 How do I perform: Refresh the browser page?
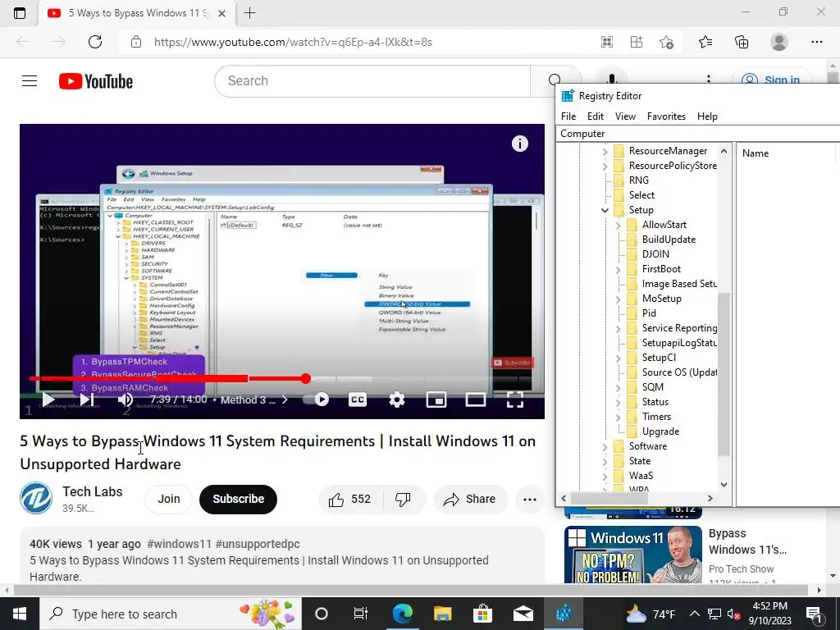tap(95, 42)
